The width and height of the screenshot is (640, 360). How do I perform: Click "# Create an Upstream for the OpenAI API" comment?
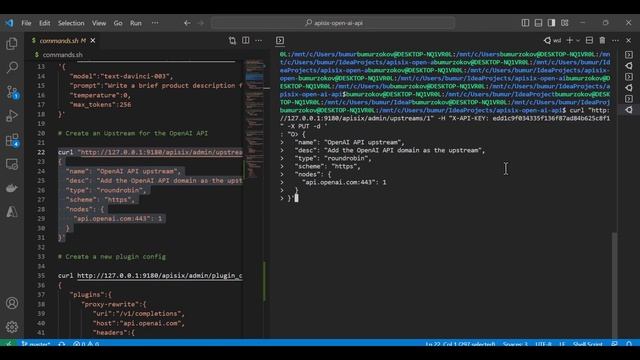click(133, 133)
